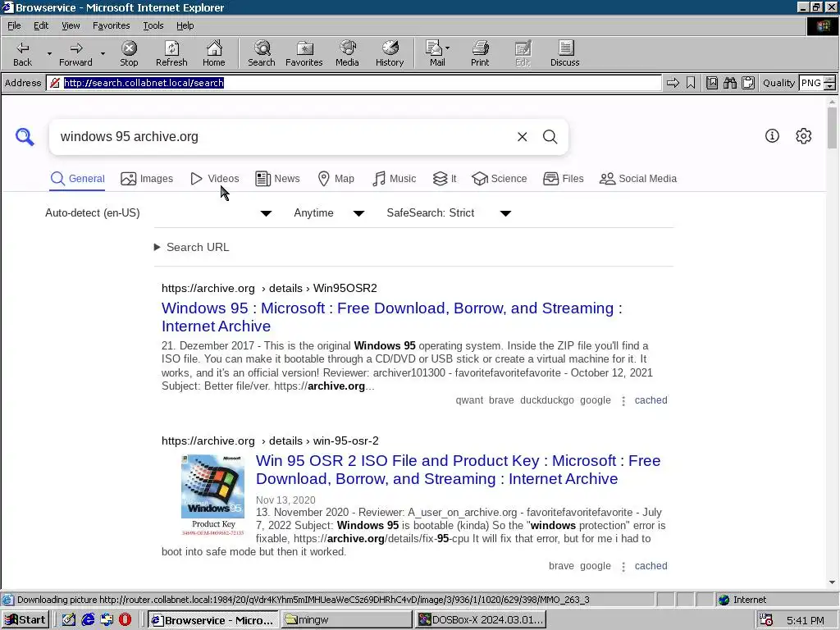The height and width of the screenshot is (630, 840).
Task: Open the info about icon
Action: [x=772, y=136]
